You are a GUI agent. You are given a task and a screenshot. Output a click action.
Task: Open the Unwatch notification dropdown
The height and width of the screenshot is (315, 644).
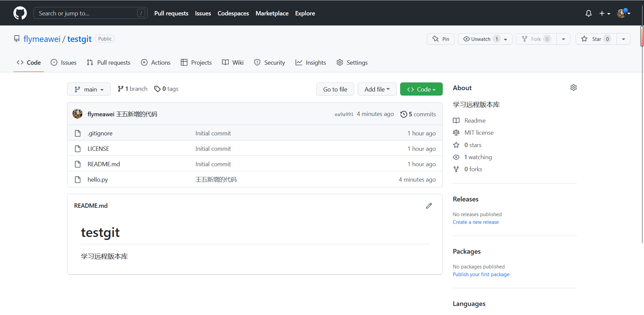485,39
